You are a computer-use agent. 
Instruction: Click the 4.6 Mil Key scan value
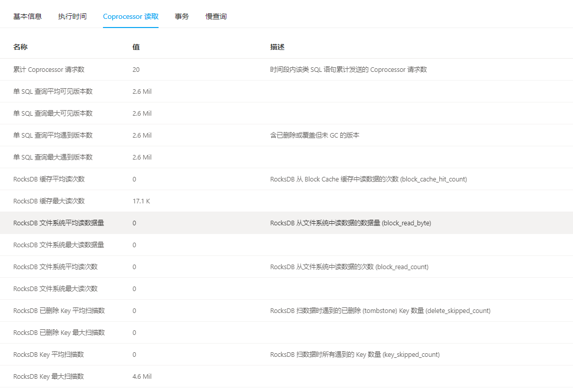pos(142,376)
